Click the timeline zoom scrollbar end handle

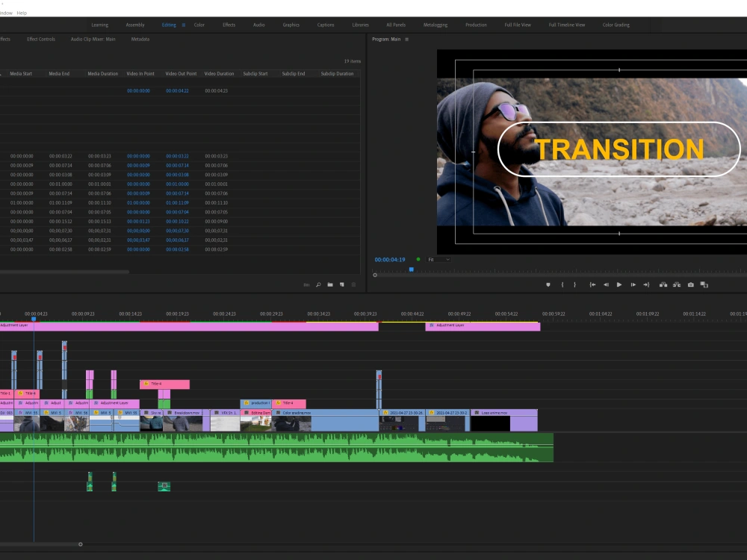pos(81,544)
